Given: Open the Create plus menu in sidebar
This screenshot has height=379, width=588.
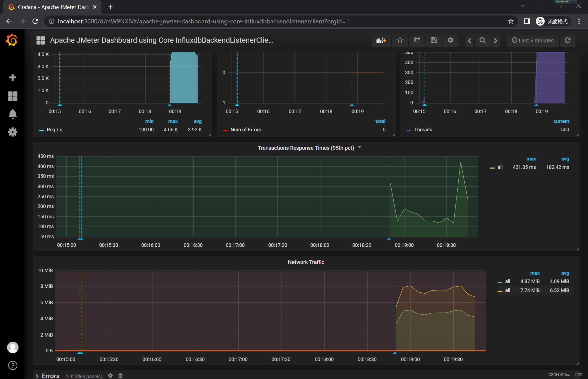Looking at the screenshot, I should (13, 77).
